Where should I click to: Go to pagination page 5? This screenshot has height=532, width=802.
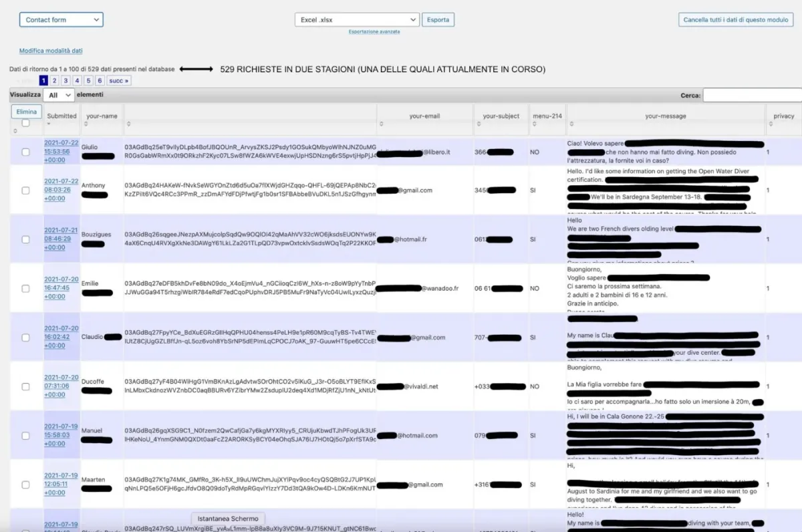[88, 81]
